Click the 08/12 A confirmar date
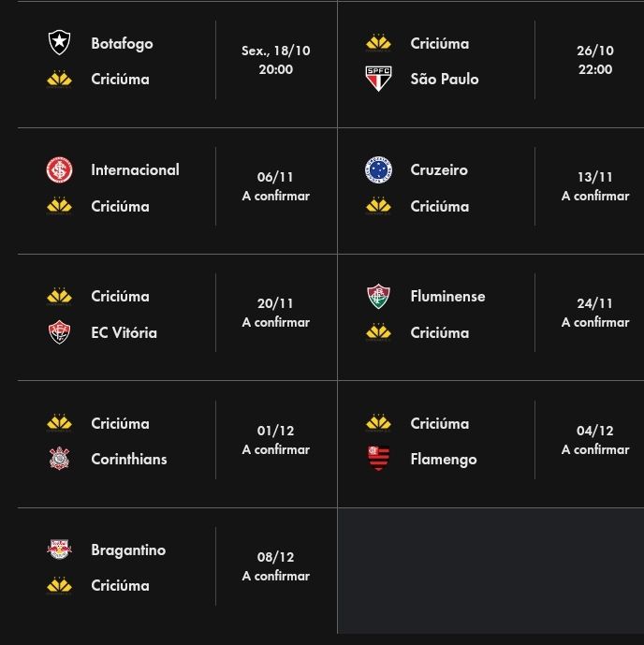This screenshot has width=644, height=645. [276, 566]
